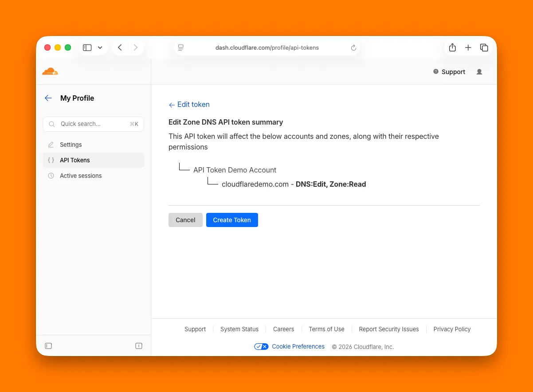Viewport: 533px width, 392px height.
Task: Click the curly-braces API Tokens icon
Action: [51, 160]
